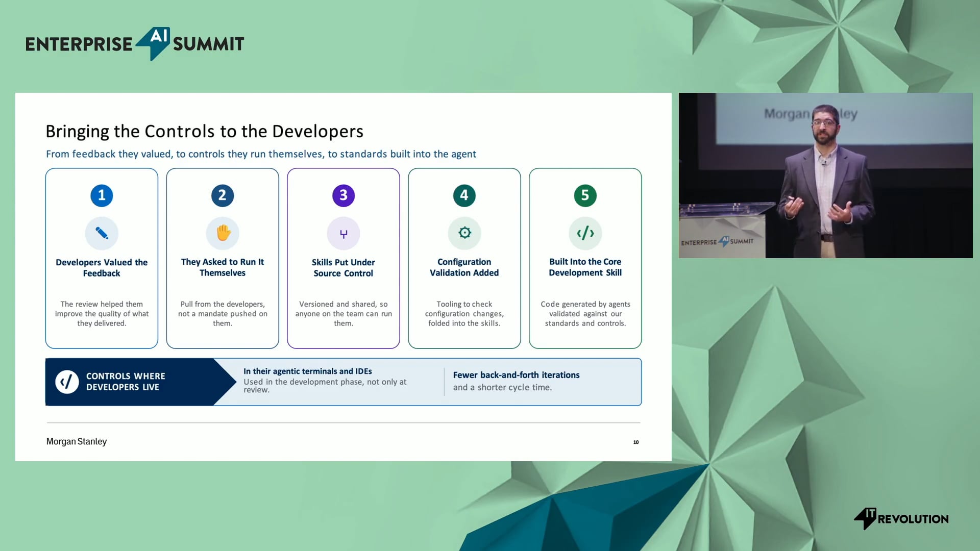
Task: Click the subtitle starting From feedback they valued
Action: point(261,154)
